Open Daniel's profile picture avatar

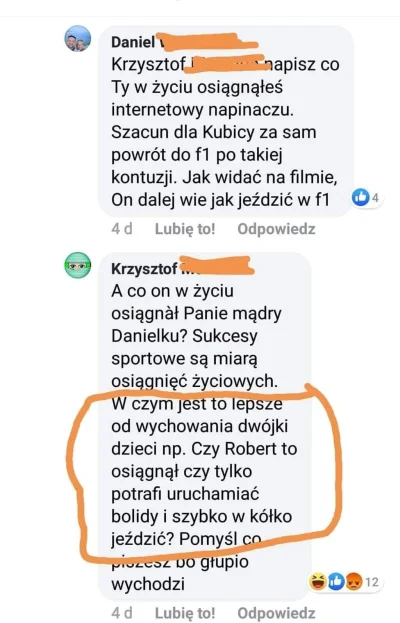[78, 39]
